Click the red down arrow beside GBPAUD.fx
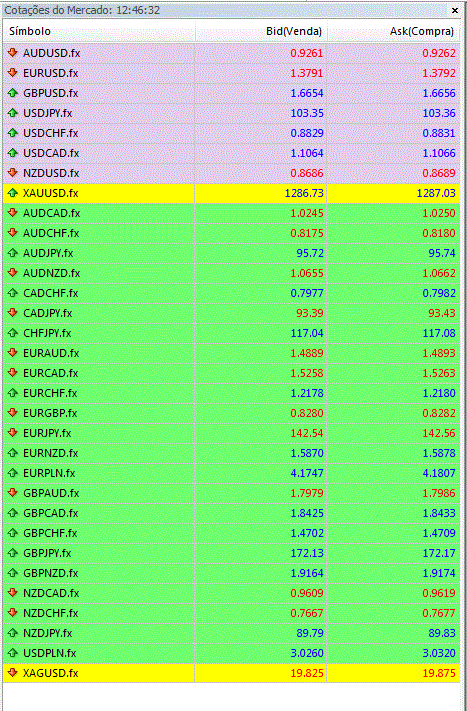The height and width of the screenshot is (711, 467). coord(13,493)
